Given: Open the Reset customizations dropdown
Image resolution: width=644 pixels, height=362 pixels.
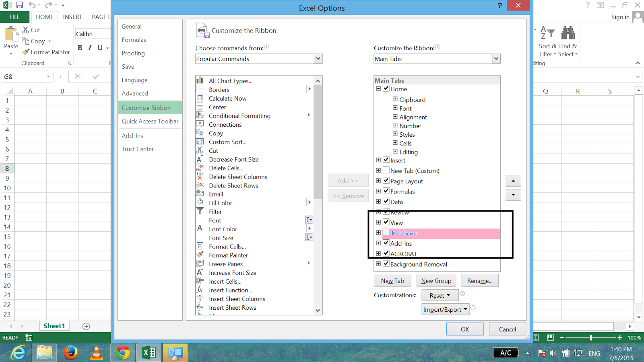Looking at the screenshot, I should (440, 295).
